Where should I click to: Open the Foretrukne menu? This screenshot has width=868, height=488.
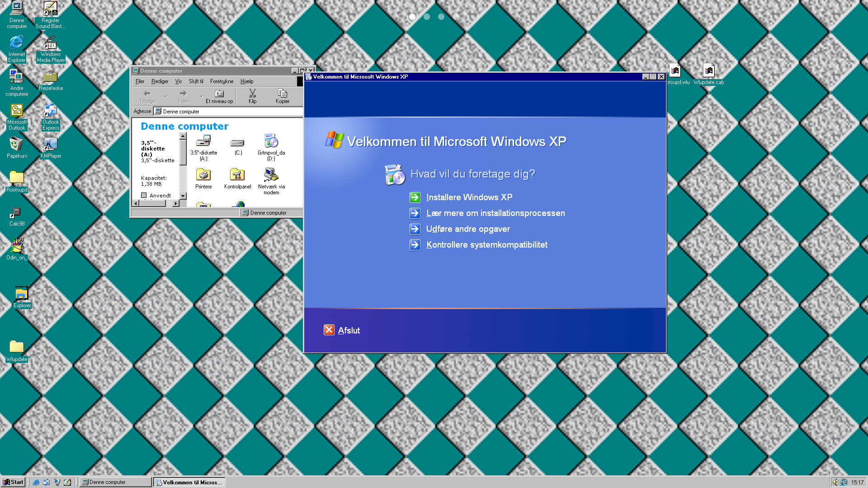(x=222, y=81)
